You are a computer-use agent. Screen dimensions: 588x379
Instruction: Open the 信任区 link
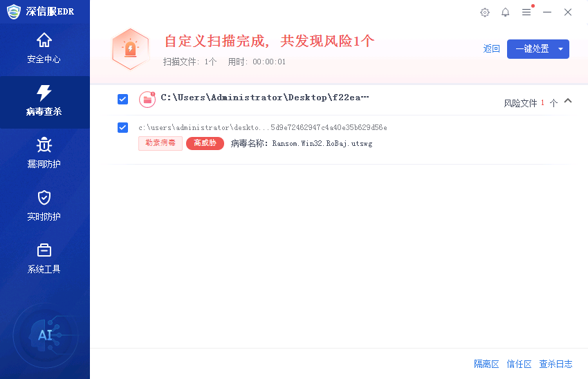(x=519, y=364)
